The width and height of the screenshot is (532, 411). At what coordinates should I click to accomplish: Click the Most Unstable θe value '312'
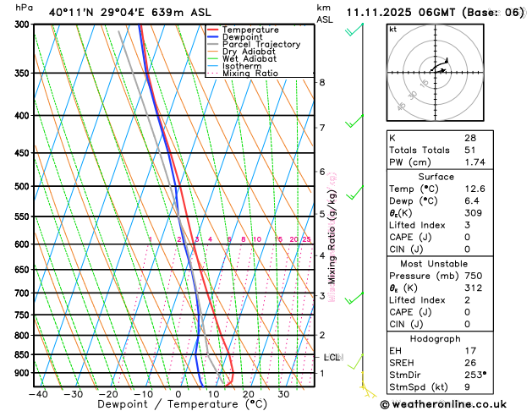[474, 288]
